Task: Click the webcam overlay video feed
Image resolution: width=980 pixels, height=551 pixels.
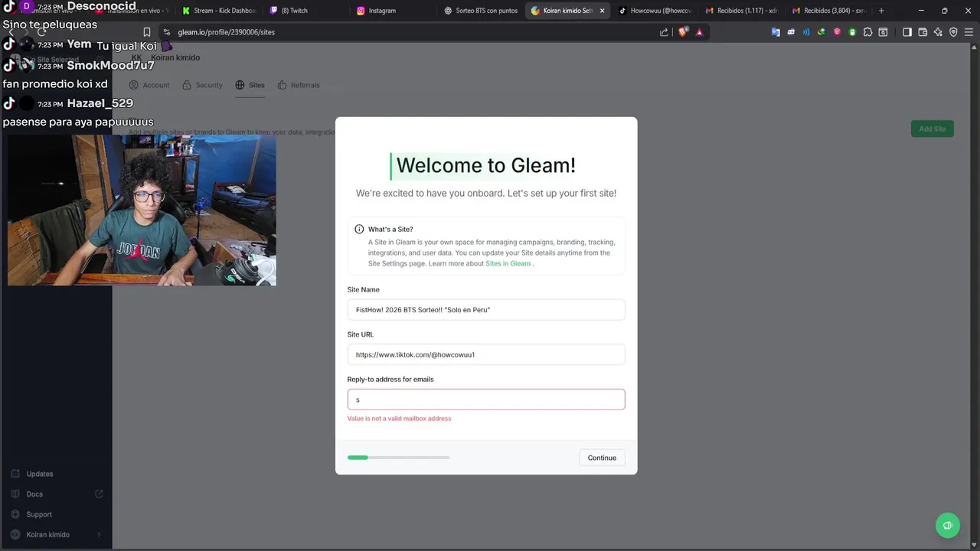Action: pos(142,210)
